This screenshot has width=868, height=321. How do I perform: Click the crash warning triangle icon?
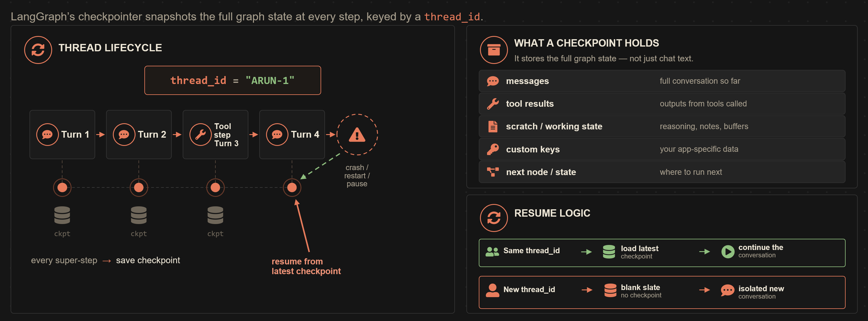pyautogui.click(x=357, y=134)
